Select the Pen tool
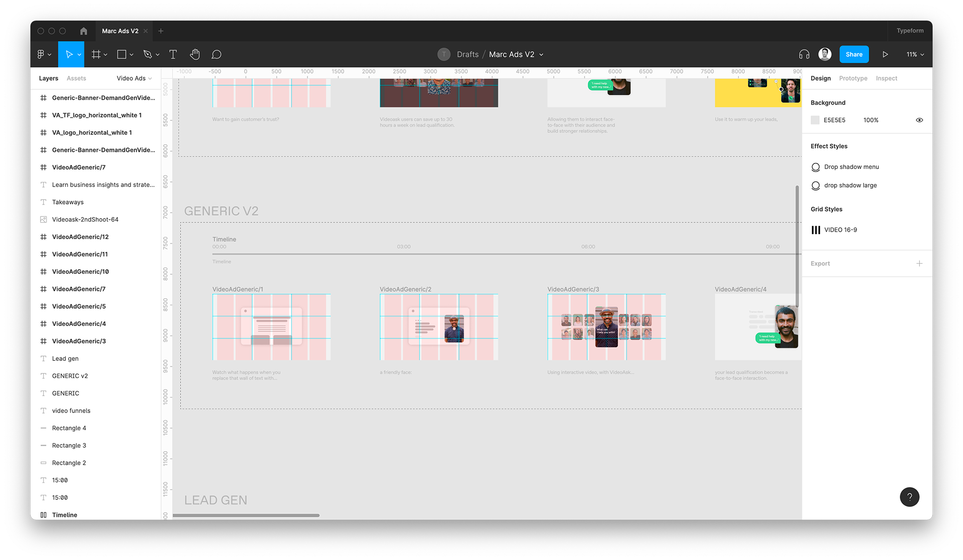The height and width of the screenshot is (560, 963). click(x=147, y=54)
